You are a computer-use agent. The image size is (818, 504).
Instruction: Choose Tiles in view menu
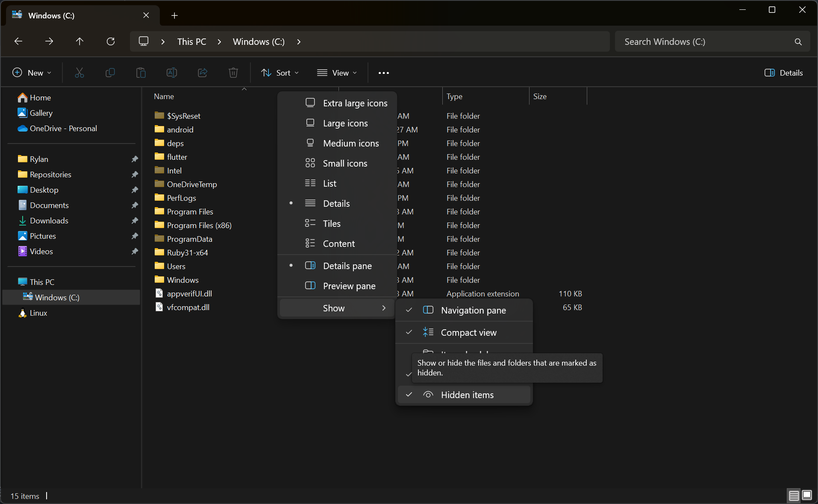point(337,224)
